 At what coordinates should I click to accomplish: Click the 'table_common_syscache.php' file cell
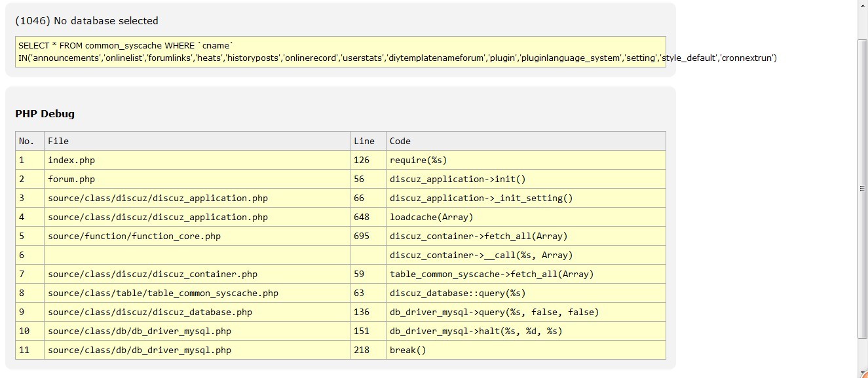[197, 293]
